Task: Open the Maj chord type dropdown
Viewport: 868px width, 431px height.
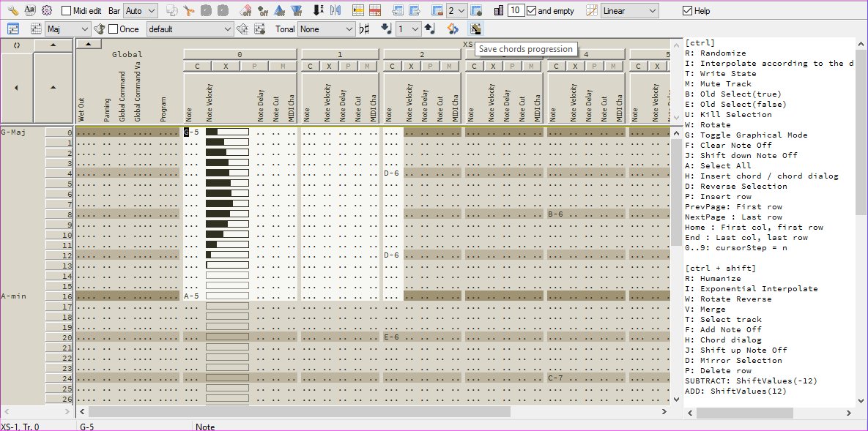Action: [x=67, y=29]
